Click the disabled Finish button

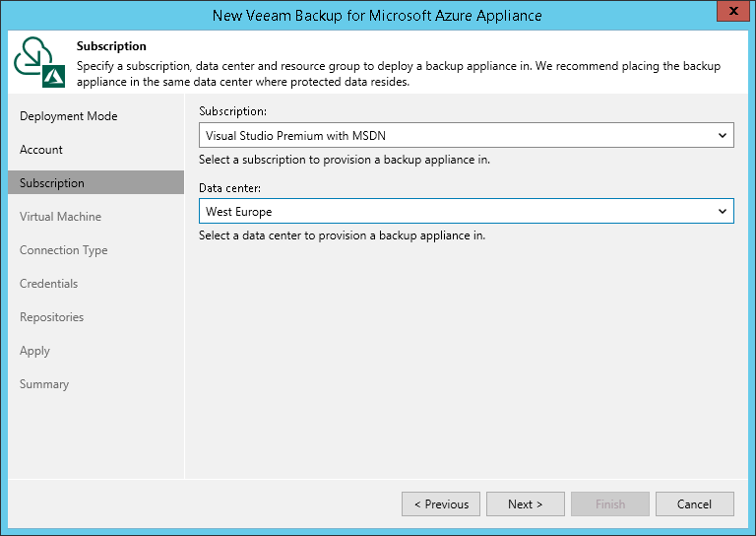pyautogui.click(x=610, y=504)
